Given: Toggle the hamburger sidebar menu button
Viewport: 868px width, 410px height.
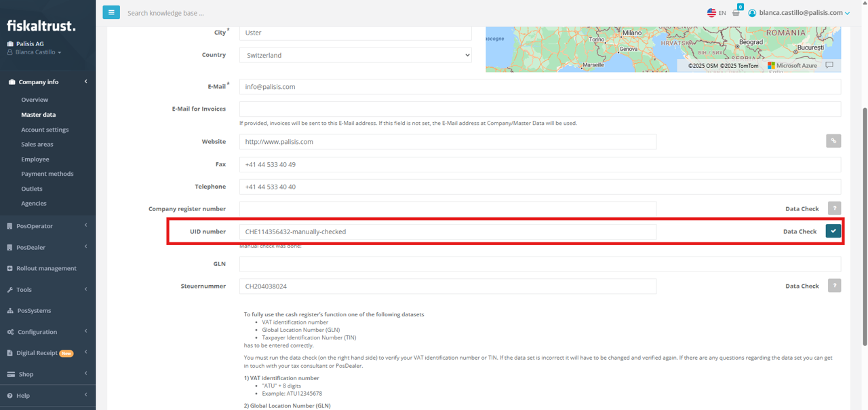Looking at the screenshot, I should pyautogui.click(x=111, y=12).
